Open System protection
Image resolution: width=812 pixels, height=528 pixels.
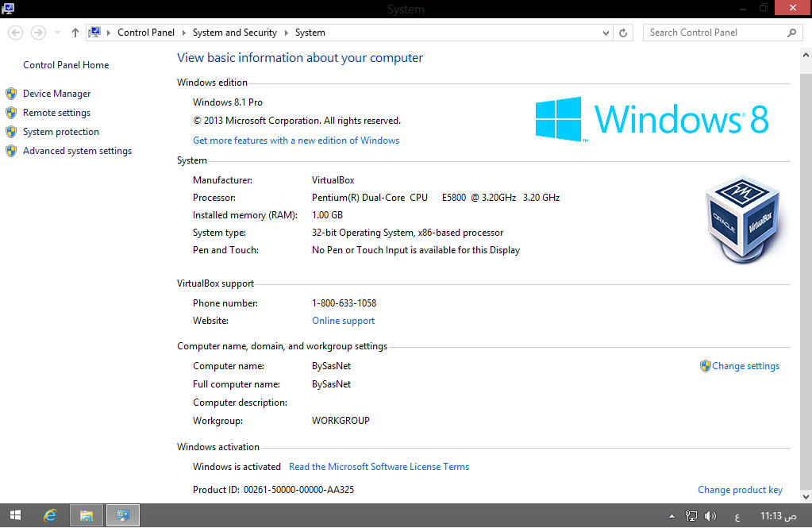[60, 132]
